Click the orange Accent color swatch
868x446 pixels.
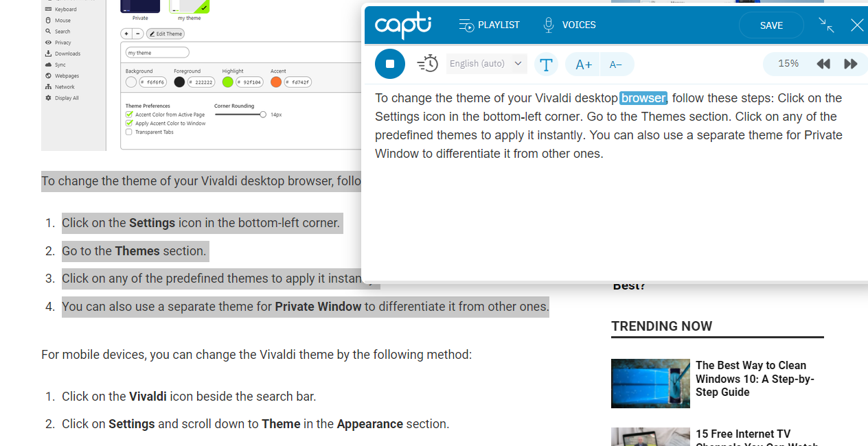click(x=276, y=82)
